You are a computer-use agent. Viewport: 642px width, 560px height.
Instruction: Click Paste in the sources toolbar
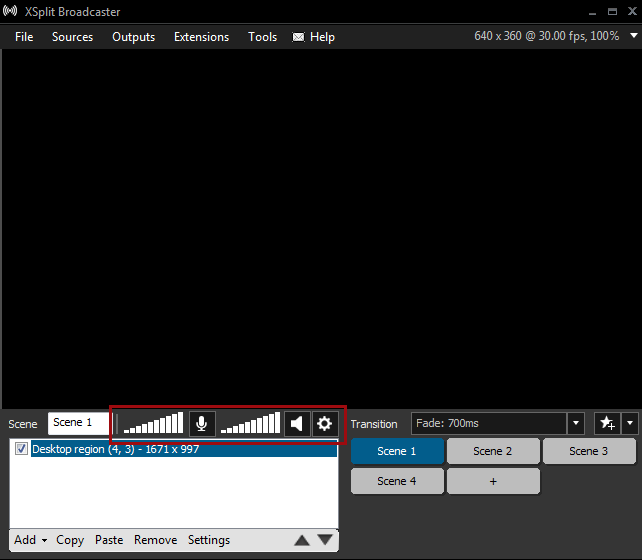pyautogui.click(x=109, y=540)
